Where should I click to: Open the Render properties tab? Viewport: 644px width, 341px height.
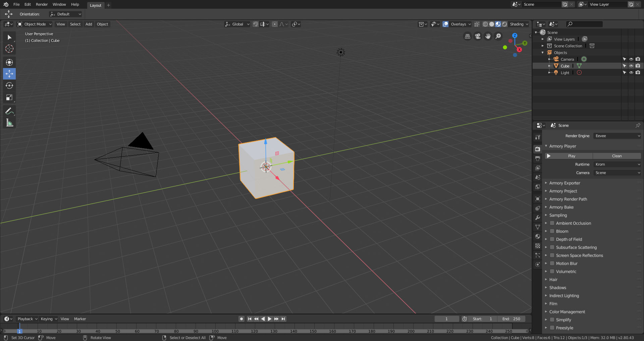tap(538, 149)
